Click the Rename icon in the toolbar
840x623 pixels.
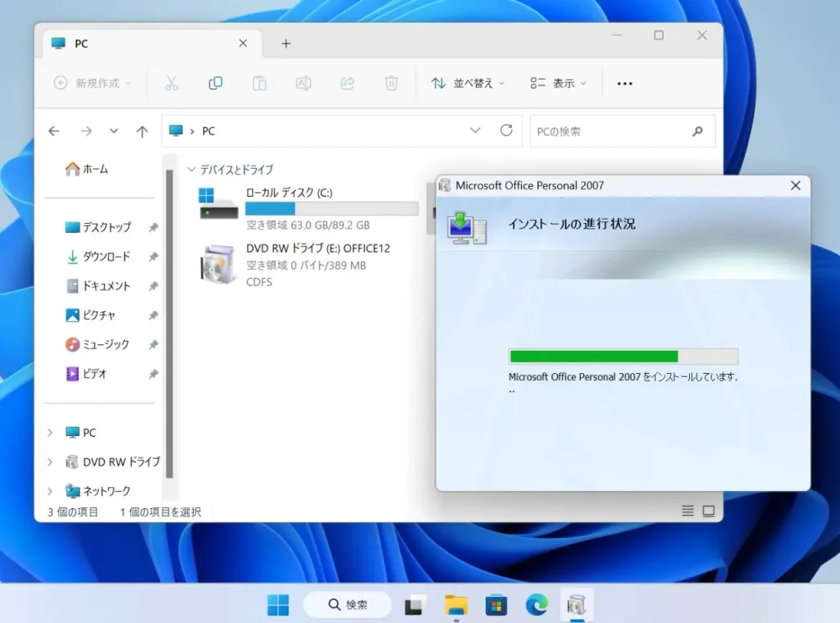pyautogui.click(x=303, y=83)
